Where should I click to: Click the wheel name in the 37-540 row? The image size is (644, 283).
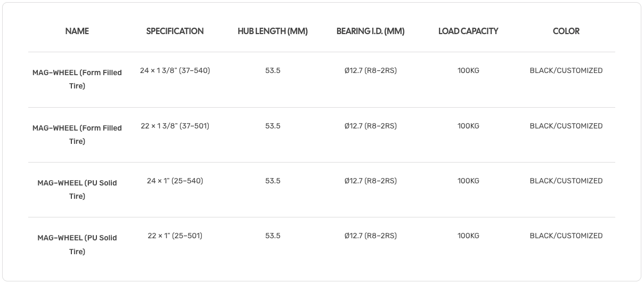(77, 79)
